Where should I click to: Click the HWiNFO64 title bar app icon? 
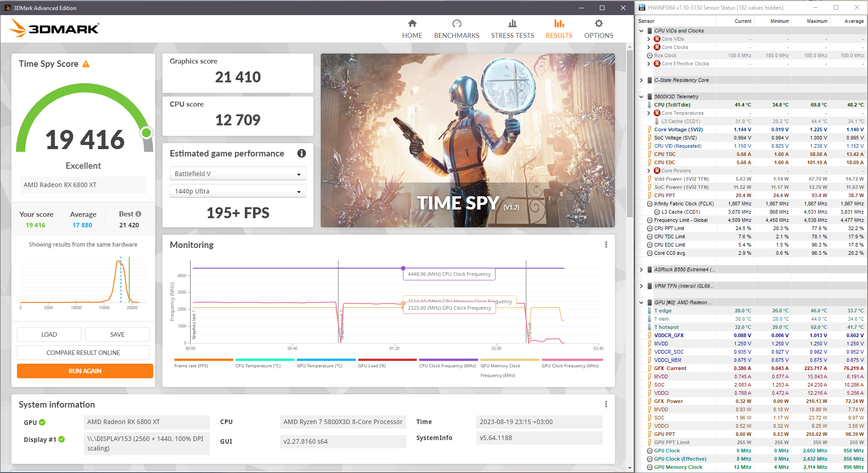[x=642, y=7]
